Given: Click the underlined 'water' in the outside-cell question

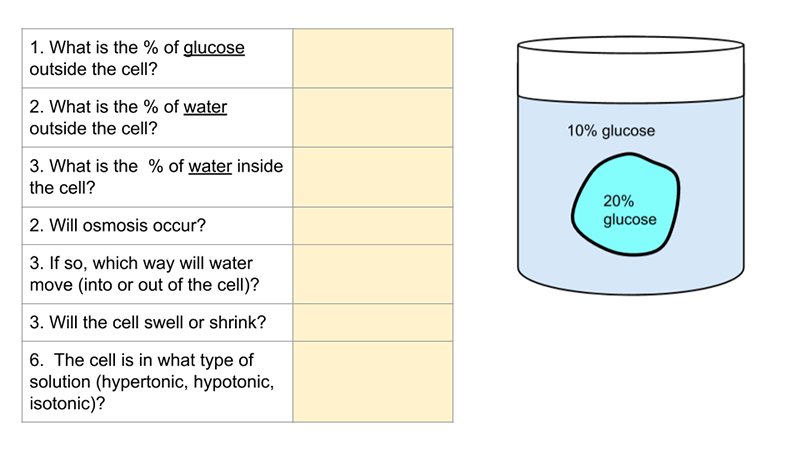Looking at the screenshot, I should pos(205,107).
